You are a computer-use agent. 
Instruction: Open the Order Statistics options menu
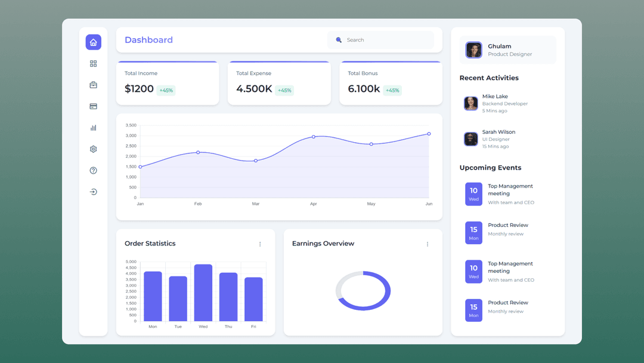coord(260,244)
